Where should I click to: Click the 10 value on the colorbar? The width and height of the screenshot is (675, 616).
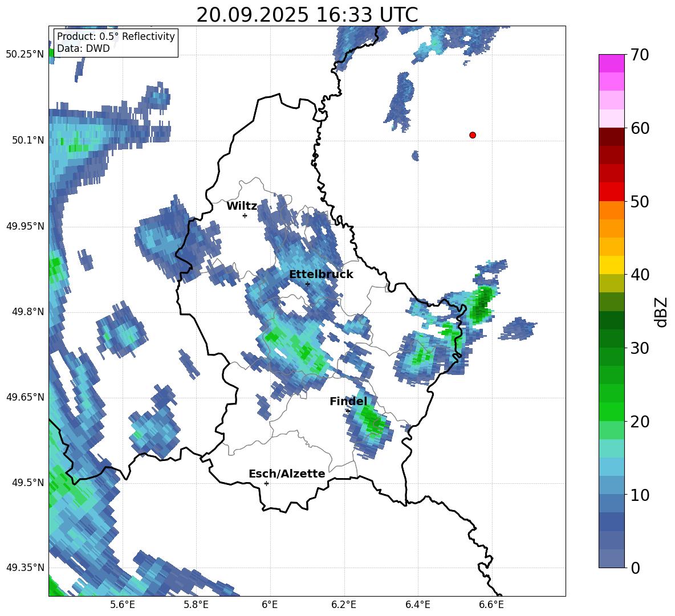click(640, 495)
